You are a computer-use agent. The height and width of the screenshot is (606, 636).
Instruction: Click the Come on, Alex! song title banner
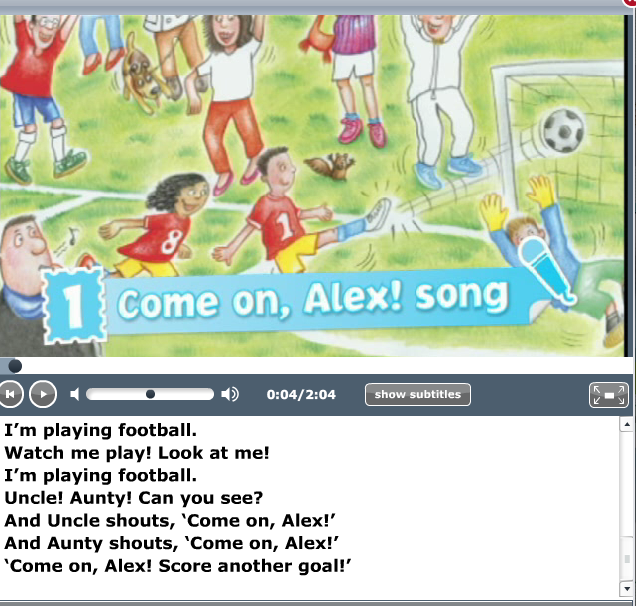312,302
